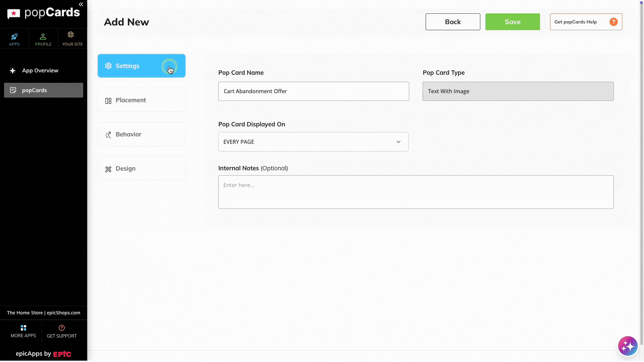Click the Pop Card Type field
The height and width of the screenshot is (362, 644).
(x=518, y=91)
